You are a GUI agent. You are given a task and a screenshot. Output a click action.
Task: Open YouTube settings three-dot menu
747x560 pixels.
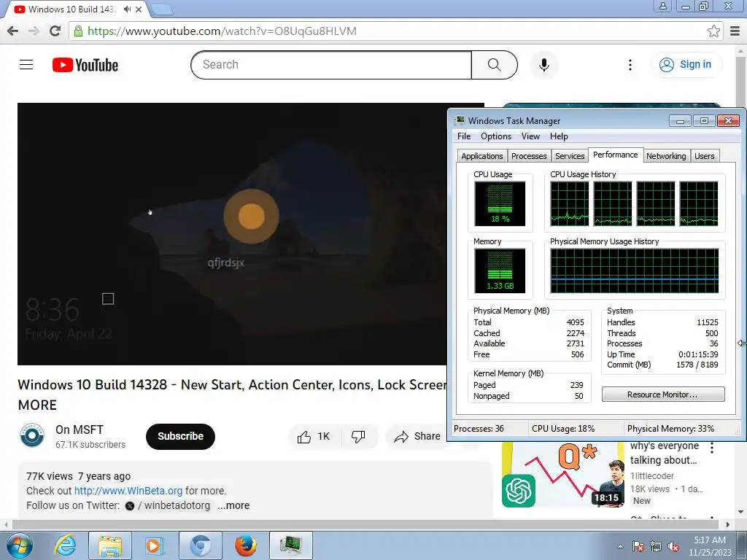pos(630,65)
